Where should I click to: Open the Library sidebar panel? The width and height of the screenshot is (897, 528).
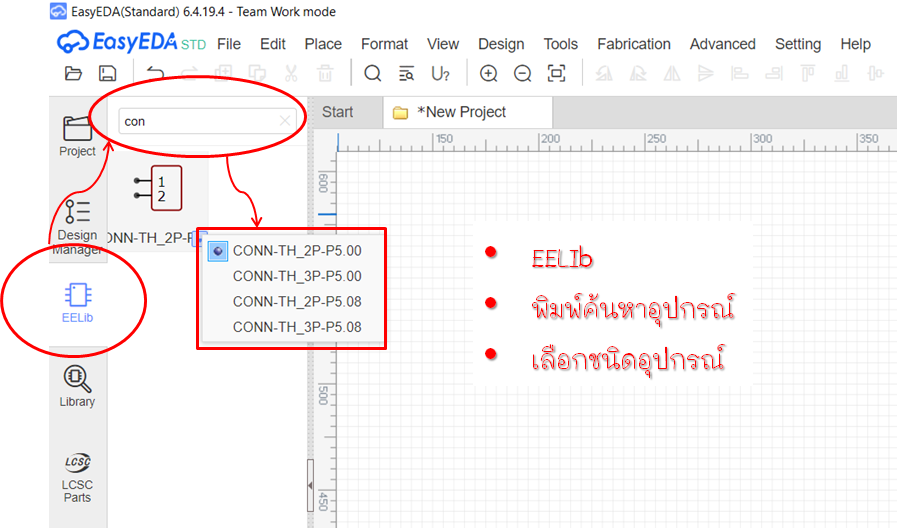pos(77,386)
